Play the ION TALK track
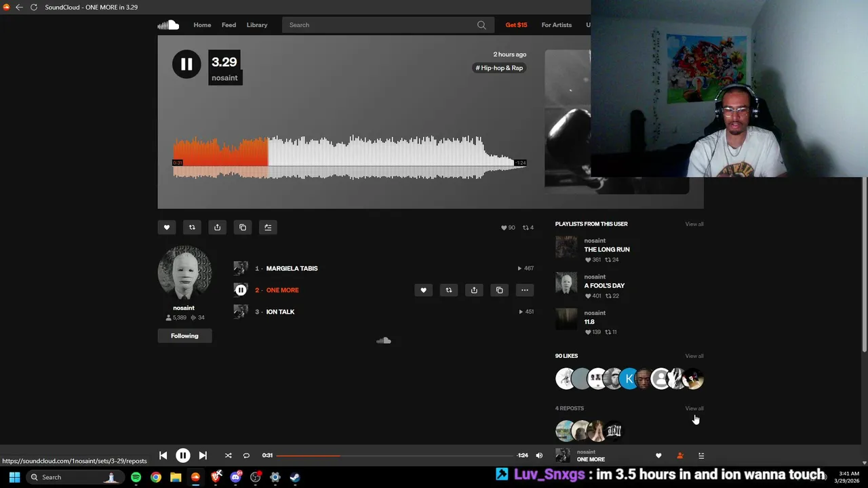 (280, 312)
